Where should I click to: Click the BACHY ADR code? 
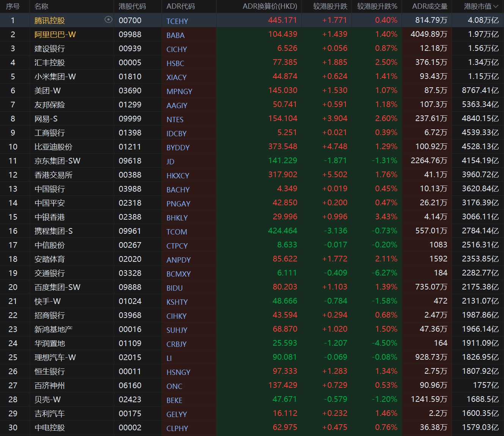coord(178,190)
